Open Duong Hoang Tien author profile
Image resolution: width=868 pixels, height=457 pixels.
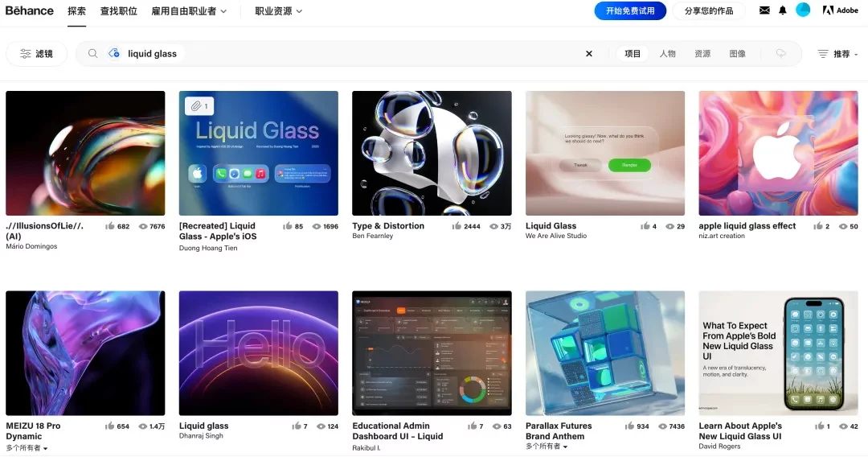(208, 248)
